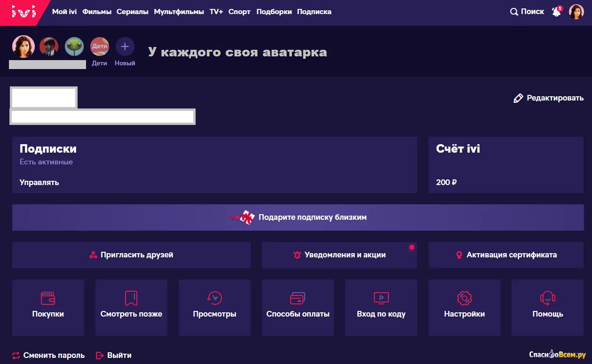Click Есть активные status text
592x364 pixels.
point(46,162)
